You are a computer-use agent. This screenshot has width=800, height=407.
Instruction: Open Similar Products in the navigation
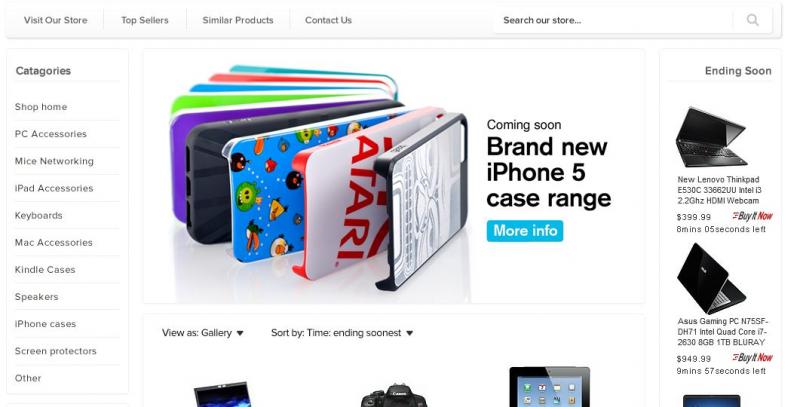point(238,20)
